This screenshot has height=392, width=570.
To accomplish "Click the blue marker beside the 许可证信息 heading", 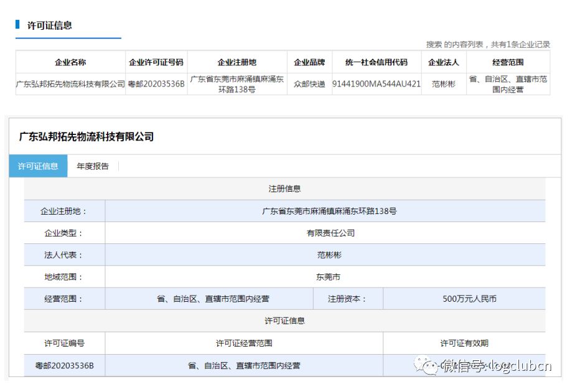I will point(17,24).
